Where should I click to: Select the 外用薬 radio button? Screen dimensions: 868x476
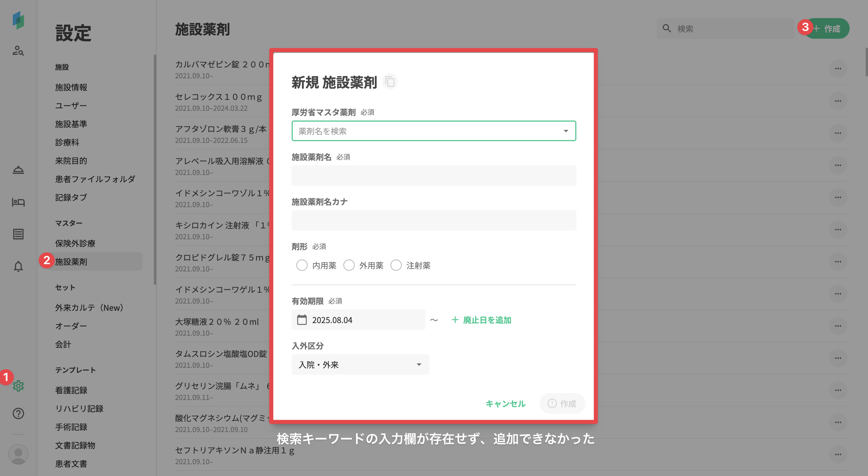click(x=349, y=265)
